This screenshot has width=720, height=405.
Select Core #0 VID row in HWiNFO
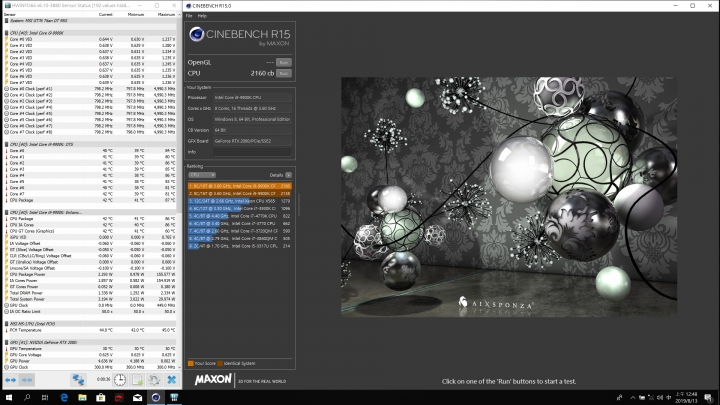point(90,39)
